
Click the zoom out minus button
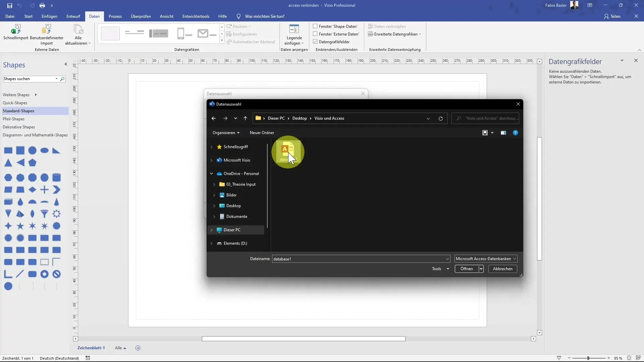coord(569,358)
